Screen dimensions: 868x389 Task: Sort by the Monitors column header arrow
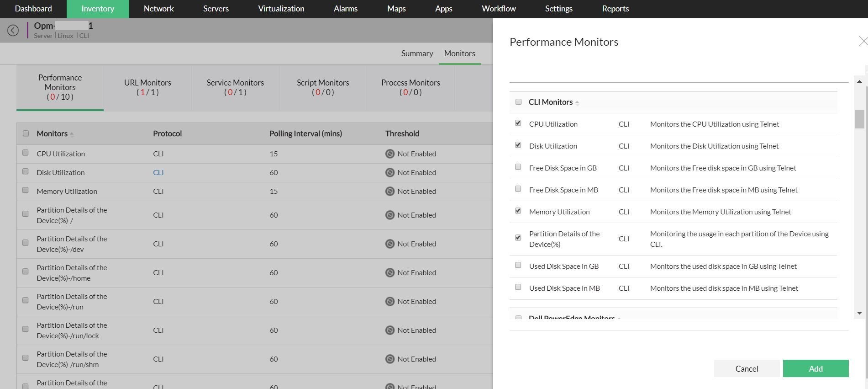click(72, 134)
